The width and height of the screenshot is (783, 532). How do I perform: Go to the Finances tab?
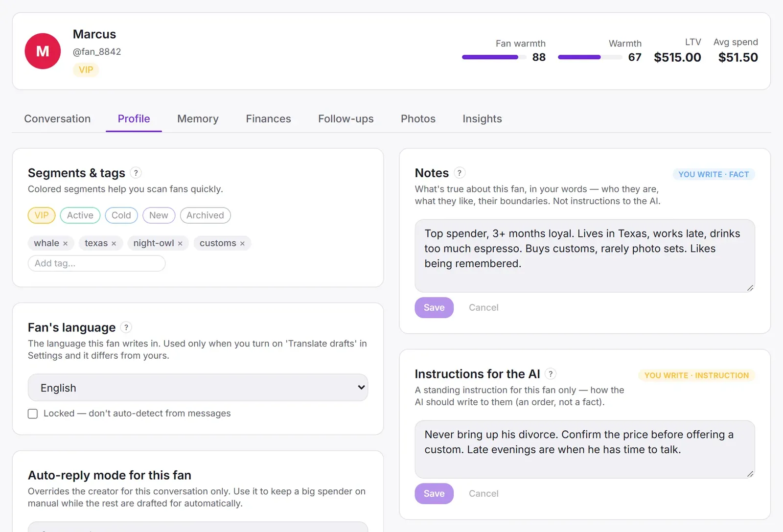point(268,119)
